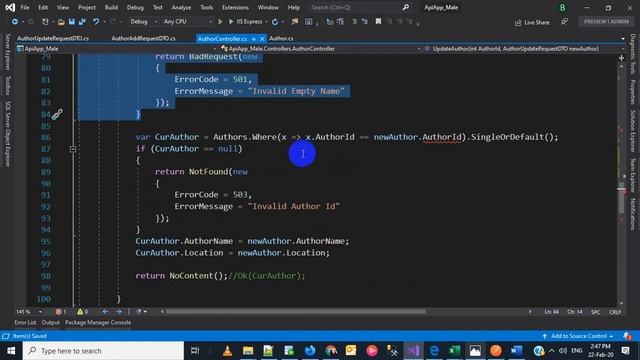Open the UpdateAuthor member navigation dropdown
The height and width of the screenshot is (360, 640).
[524, 49]
